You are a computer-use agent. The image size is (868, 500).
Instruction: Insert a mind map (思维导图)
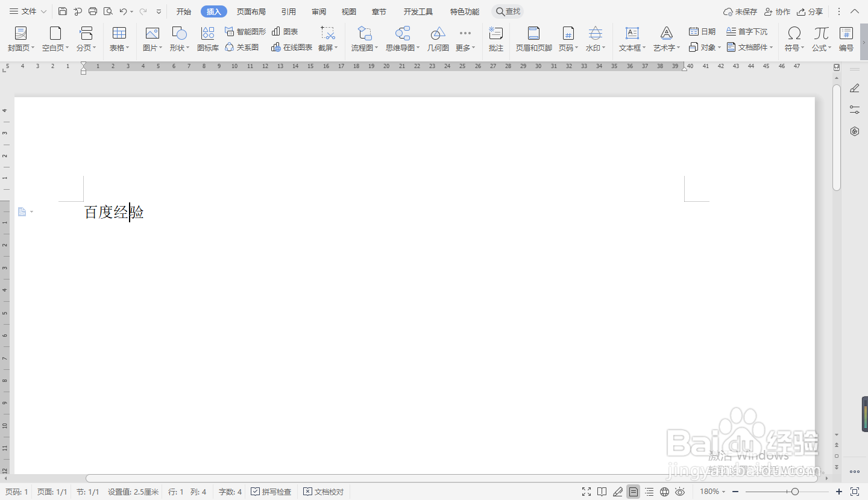click(403, 39)
